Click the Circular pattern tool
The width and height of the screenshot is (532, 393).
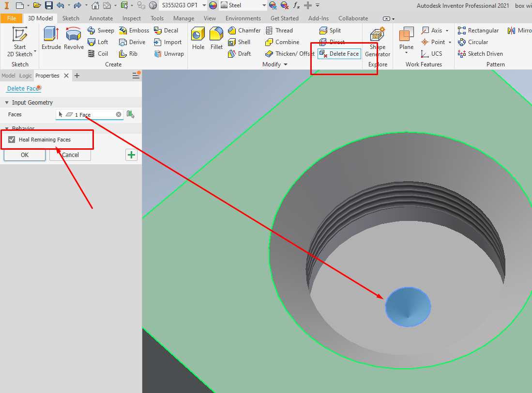pyautogui.click(x=473, y=42)
